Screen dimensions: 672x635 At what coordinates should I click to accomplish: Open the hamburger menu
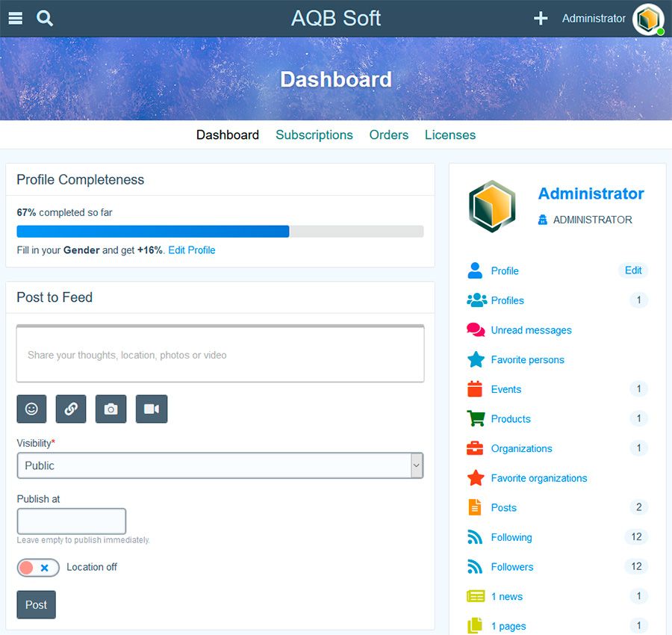(x=15, y=19)
